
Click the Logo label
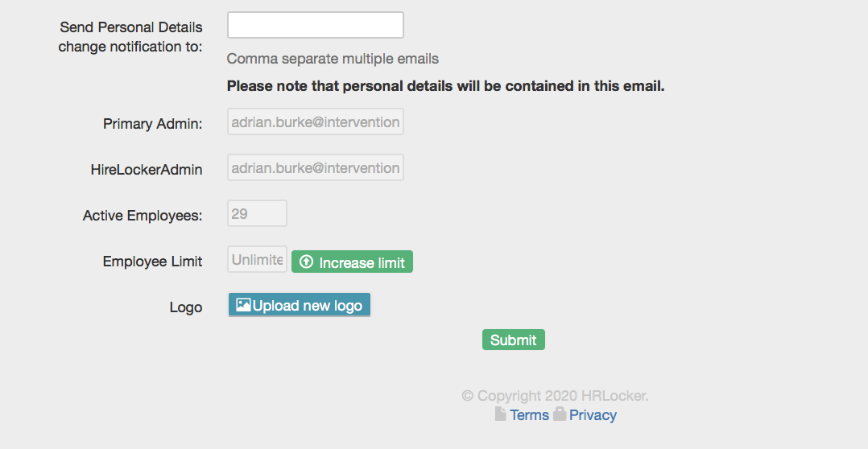click(x=185, y=307)
